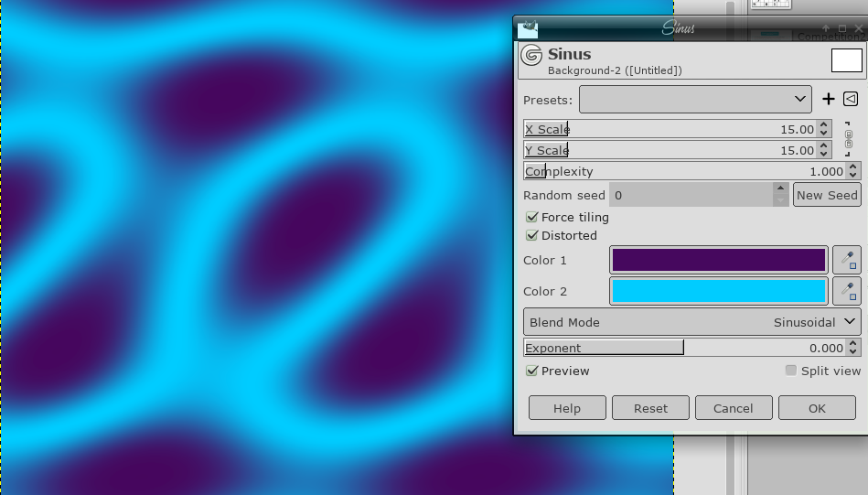Click the GEGL Sinus logo icon
Viewport: 868px width, 495px height.
pyautogui.click(x=531, y=57)
